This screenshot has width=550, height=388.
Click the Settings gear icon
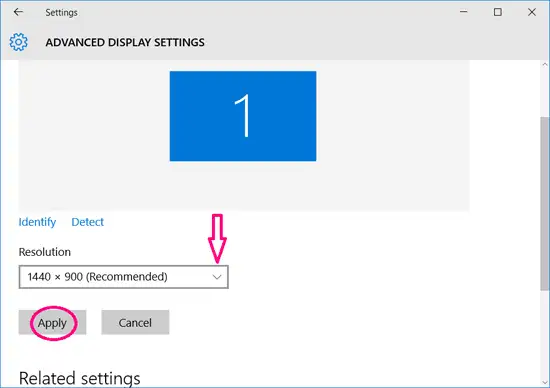pos(18,42)
